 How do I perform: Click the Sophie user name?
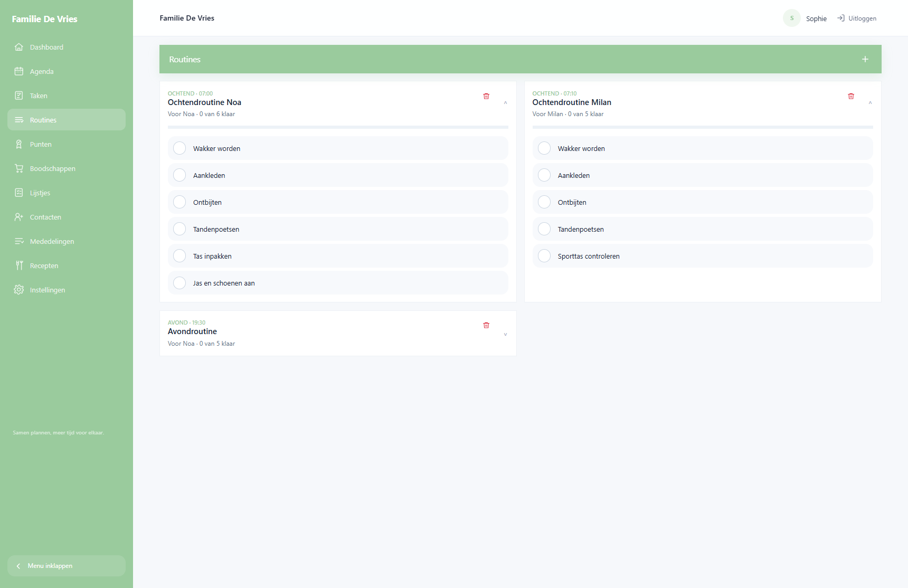point(816,18)
